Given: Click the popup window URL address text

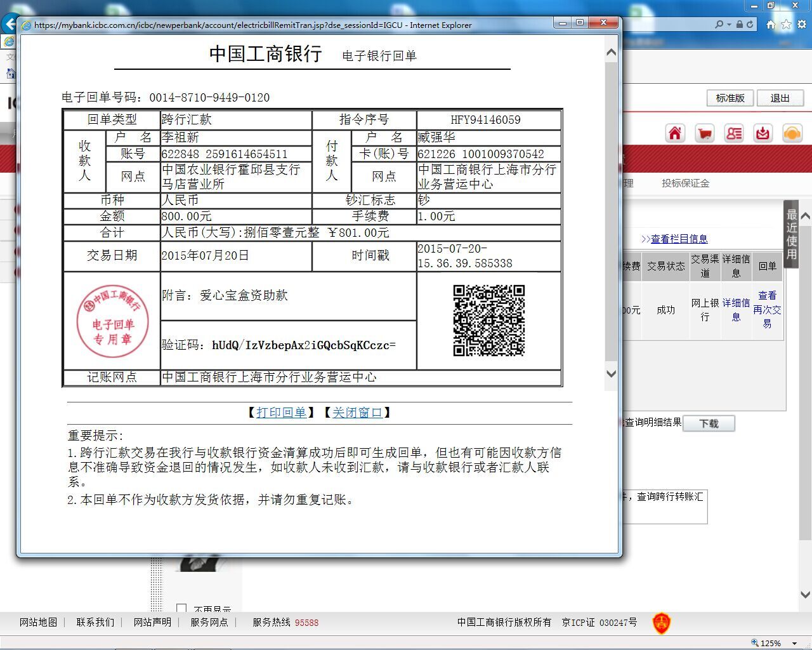Looking at the screenshot, I should (x=252, y=25).
